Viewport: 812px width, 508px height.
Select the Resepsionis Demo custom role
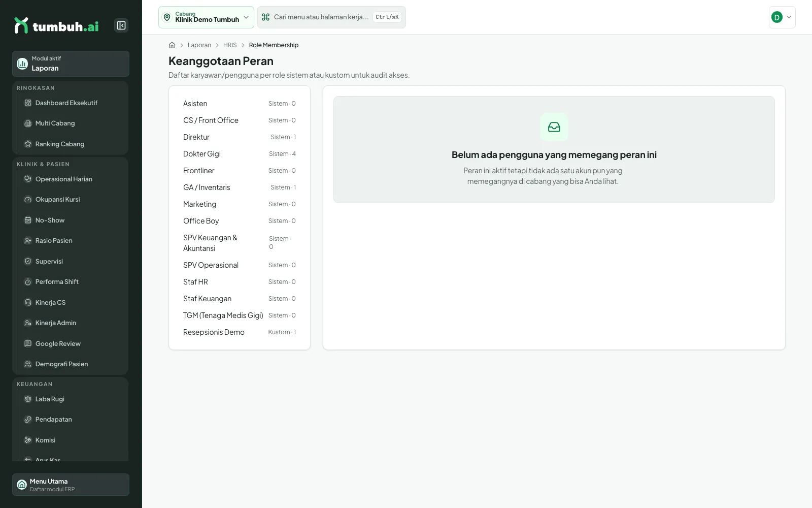[240, 332]
